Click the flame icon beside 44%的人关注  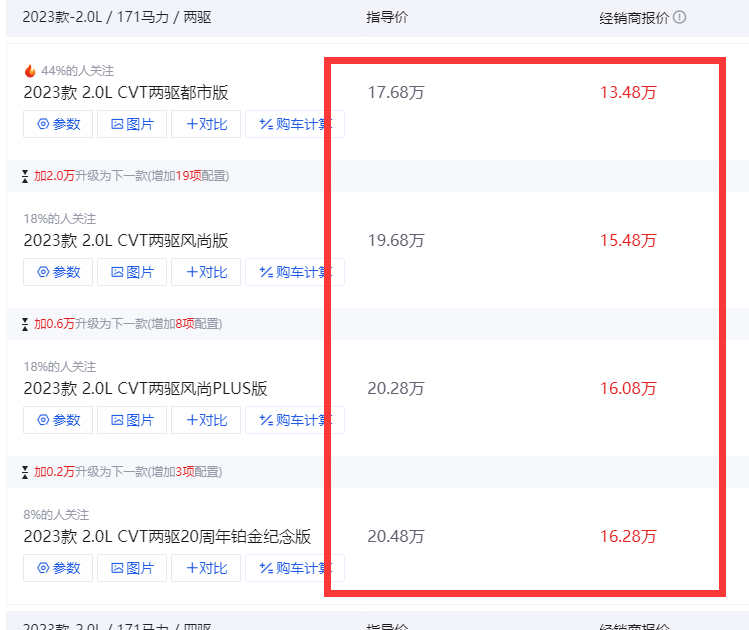pos(30,71)
